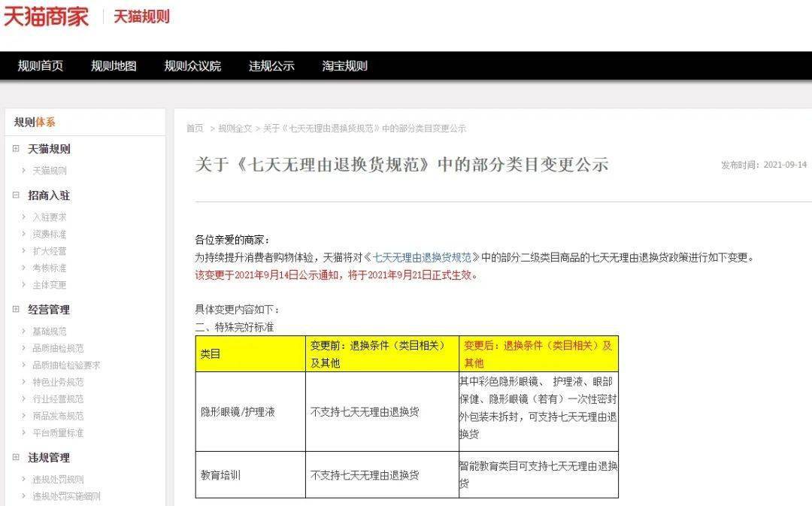The image size is (812, 506).
Task: Click the 首页 breadcrumb link
Action: (195, 128)
